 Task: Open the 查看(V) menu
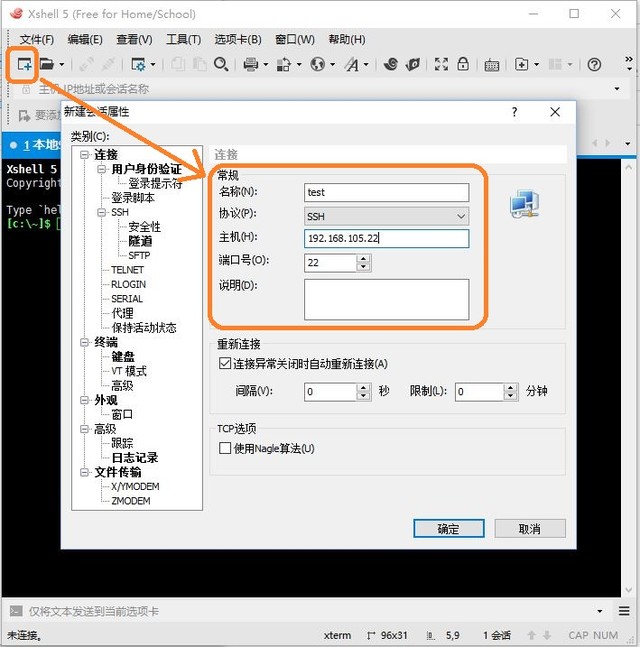pyautogui.click(x=134, y=40)
